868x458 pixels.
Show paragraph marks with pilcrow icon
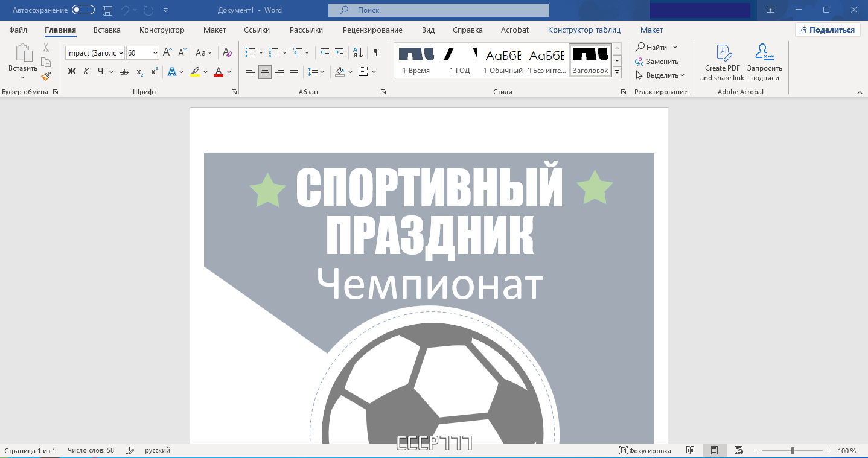tap(376, 52)
